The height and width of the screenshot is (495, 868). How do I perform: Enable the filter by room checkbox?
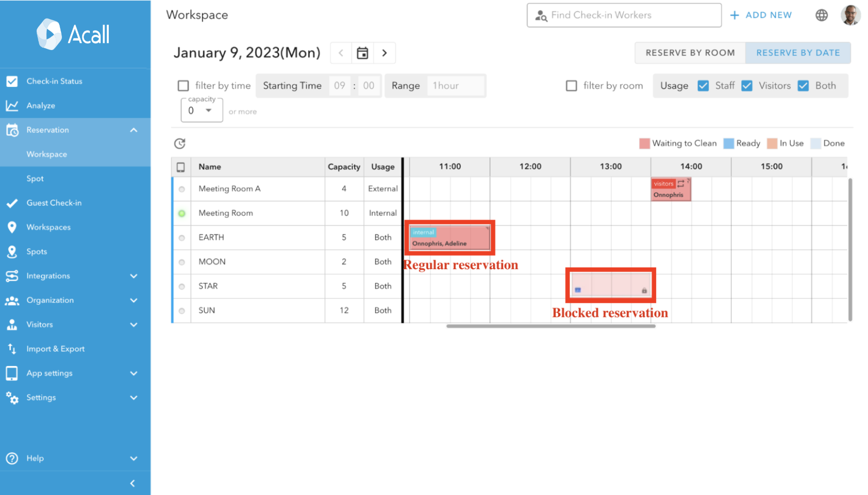[x=572, y=85]
